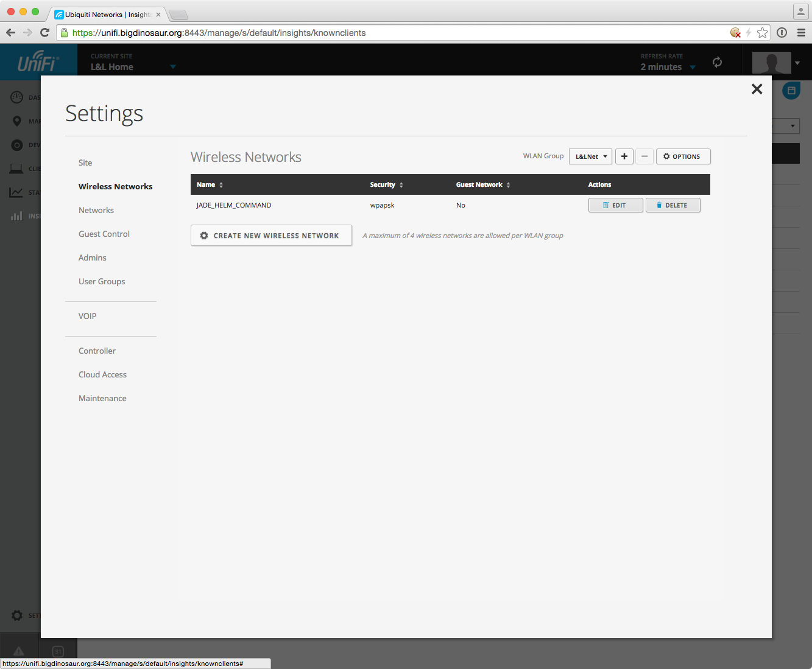The image size is (812, 669).
Task: Open the Site settings section
Action: (x=85, y=163)
